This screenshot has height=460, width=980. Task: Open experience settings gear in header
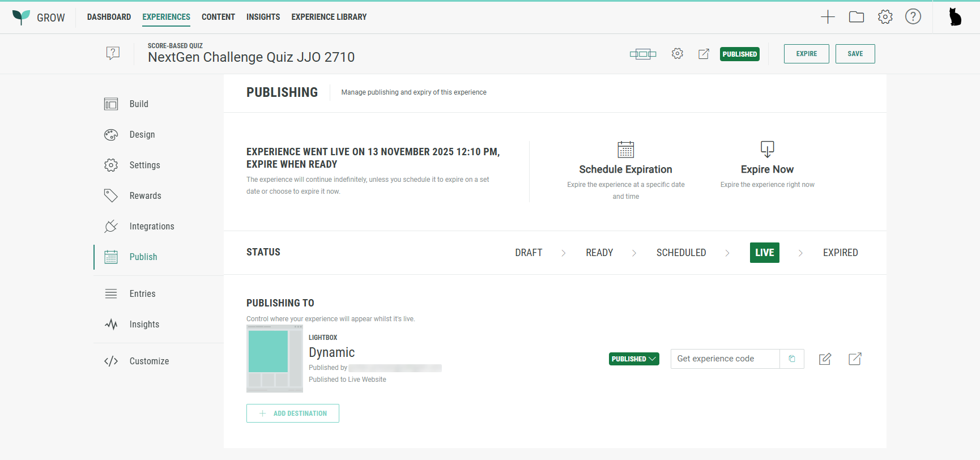pos(677,54)
